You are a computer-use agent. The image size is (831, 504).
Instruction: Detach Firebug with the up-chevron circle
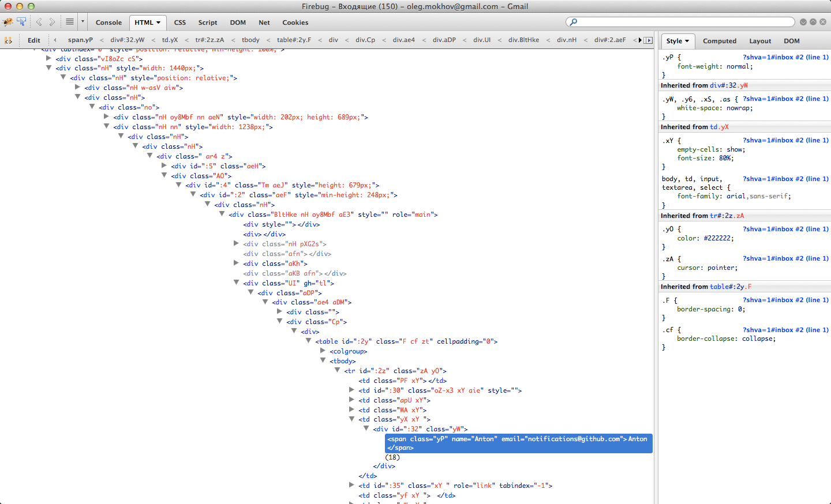[x=813, y=22]
